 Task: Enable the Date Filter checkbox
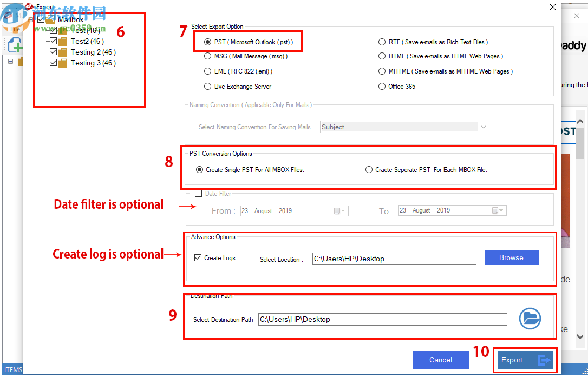tap(198, 193)
